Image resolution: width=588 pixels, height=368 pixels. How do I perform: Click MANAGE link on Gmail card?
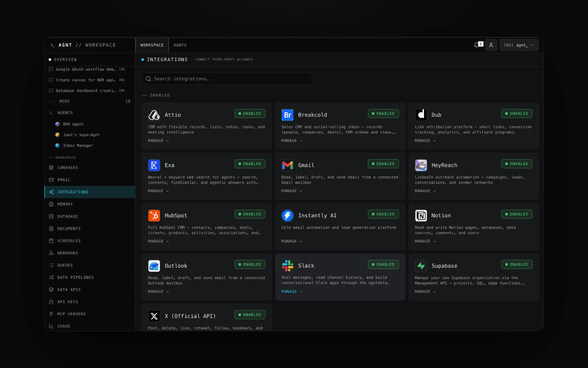click(x=291, y=191)
